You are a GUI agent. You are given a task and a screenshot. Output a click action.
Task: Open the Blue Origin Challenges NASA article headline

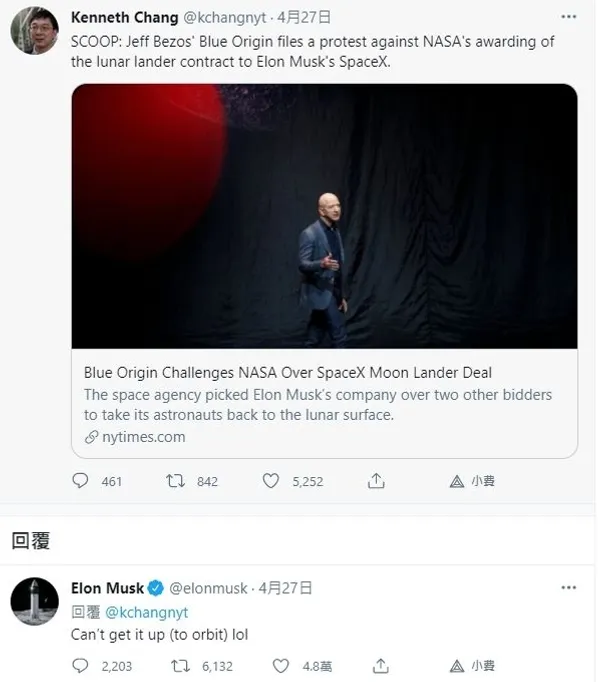pyautogui.click(x=288, y=373)
